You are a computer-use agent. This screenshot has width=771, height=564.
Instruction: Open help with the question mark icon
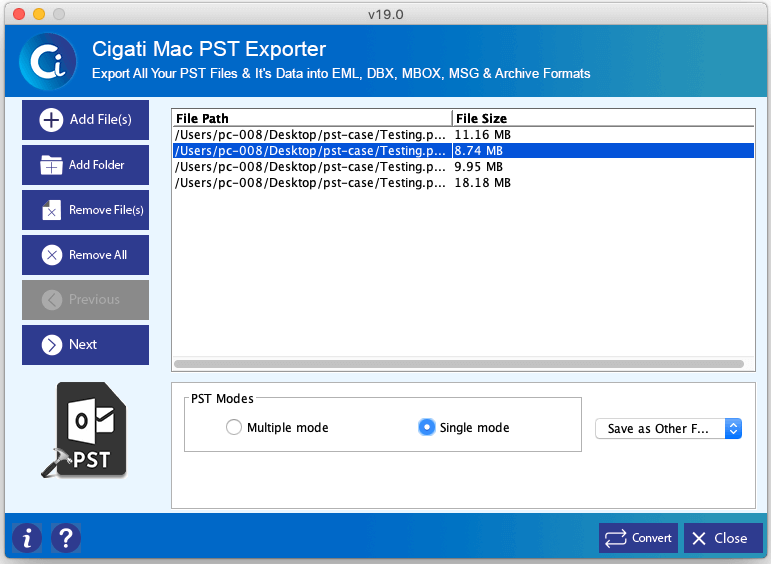pyautogui.click(x=66, y=538)
